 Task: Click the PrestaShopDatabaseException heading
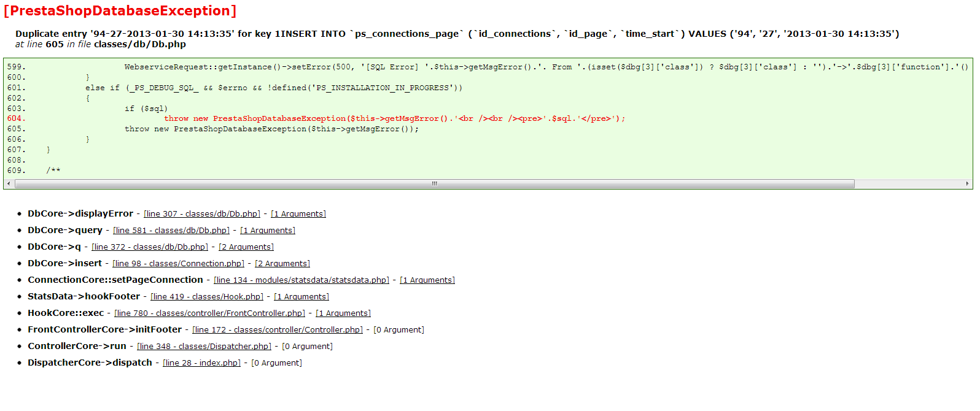coord(120,11)
